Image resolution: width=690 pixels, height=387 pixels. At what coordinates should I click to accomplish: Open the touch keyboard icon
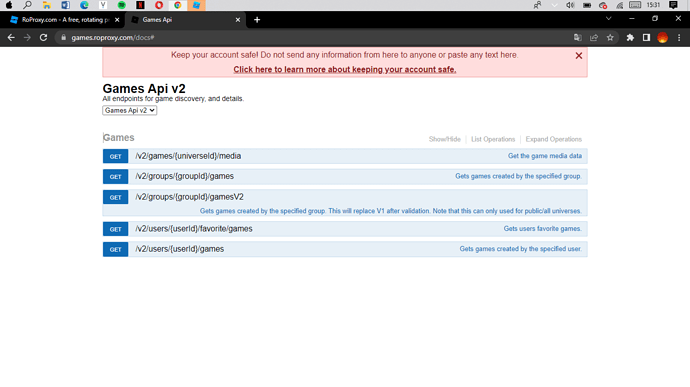coord(635,5)
